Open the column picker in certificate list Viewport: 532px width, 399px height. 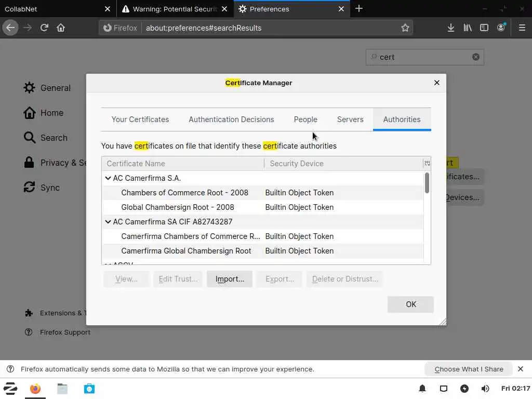tap(427, 164)
